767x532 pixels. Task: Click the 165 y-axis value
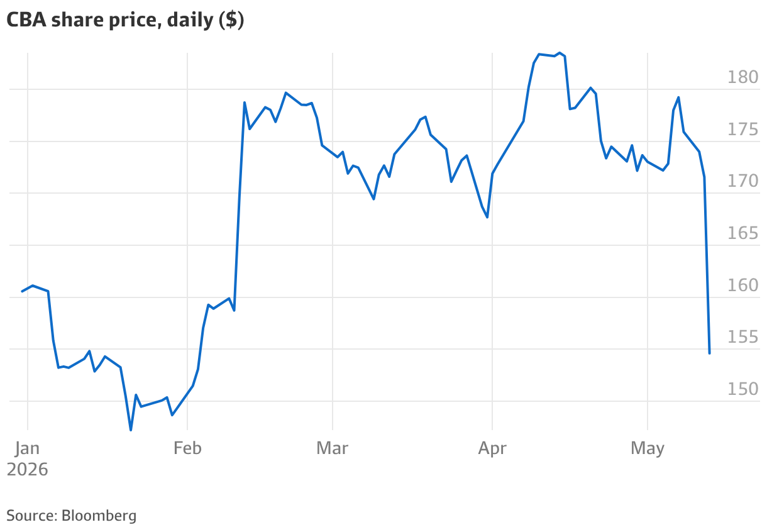click(743, 233)
